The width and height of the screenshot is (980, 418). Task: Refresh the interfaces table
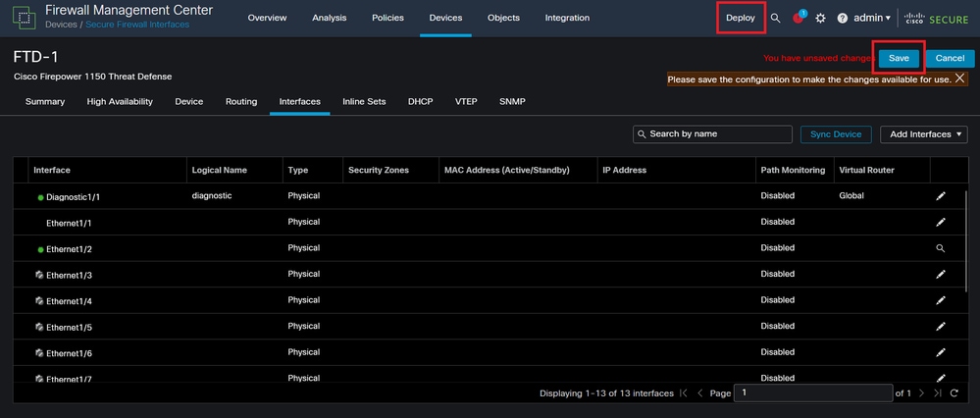[x=954, y=393]
